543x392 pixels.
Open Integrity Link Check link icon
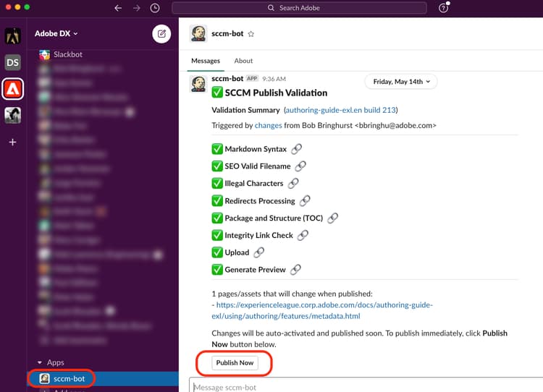303,235
